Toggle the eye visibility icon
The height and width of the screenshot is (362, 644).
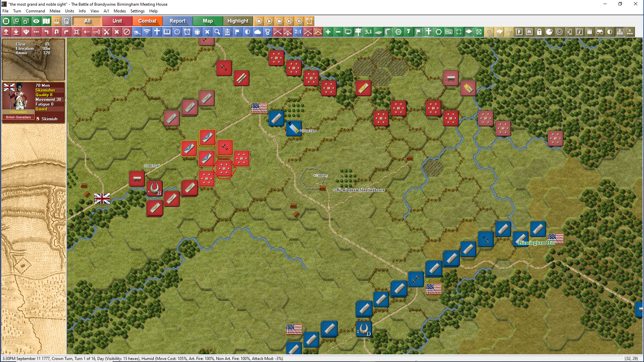click(x=36, y=21)
